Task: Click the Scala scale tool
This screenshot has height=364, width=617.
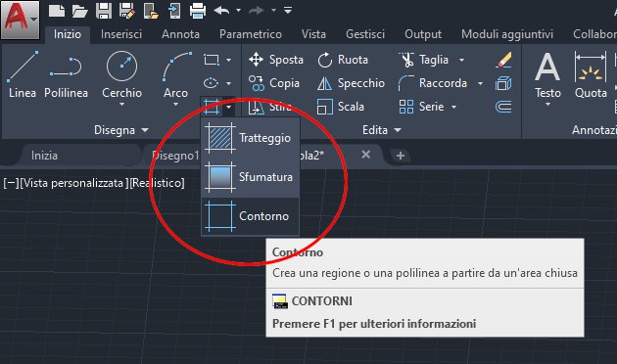Action: (x=341, y=107)
